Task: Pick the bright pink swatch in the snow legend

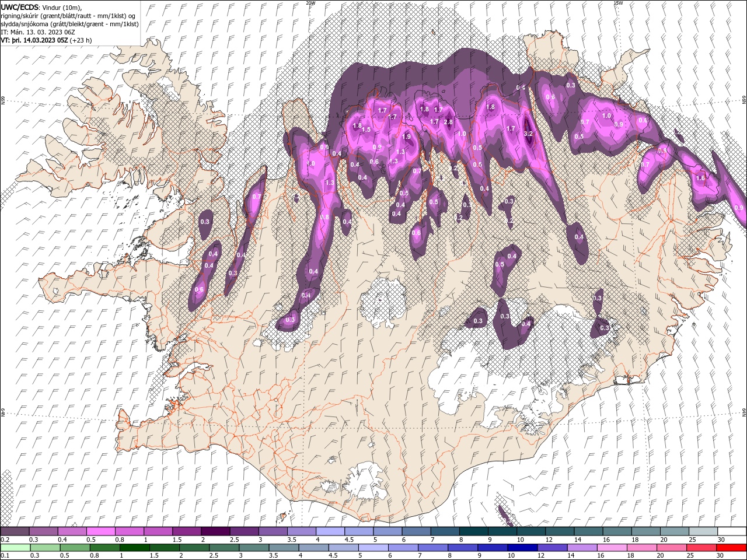Action: tap(100, 531)
